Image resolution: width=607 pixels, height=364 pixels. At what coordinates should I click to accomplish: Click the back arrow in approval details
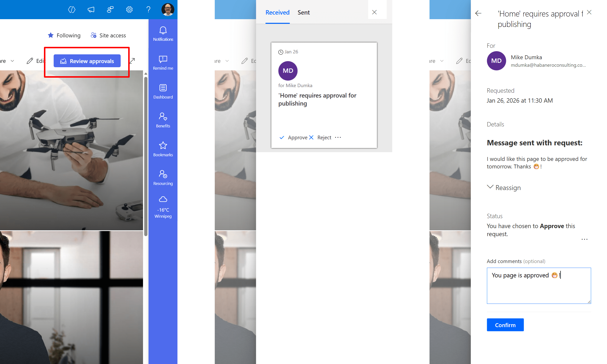[478, 13]
